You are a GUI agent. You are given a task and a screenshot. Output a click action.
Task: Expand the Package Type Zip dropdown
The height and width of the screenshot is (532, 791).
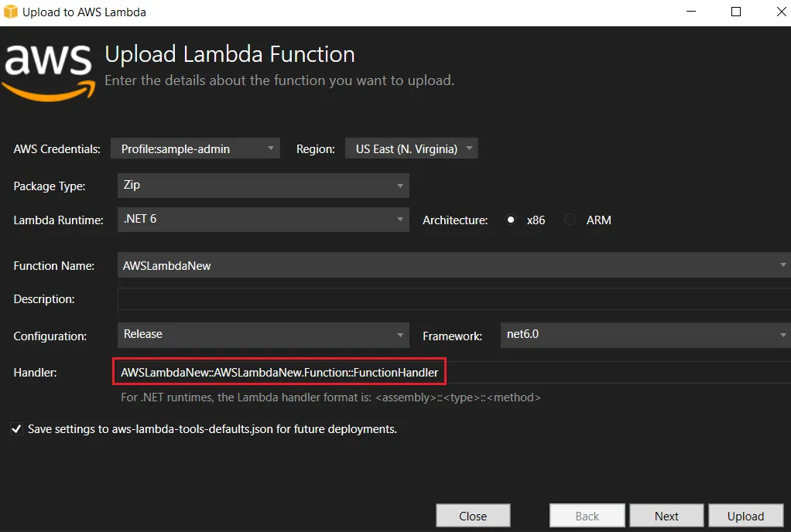coord(263,186)
